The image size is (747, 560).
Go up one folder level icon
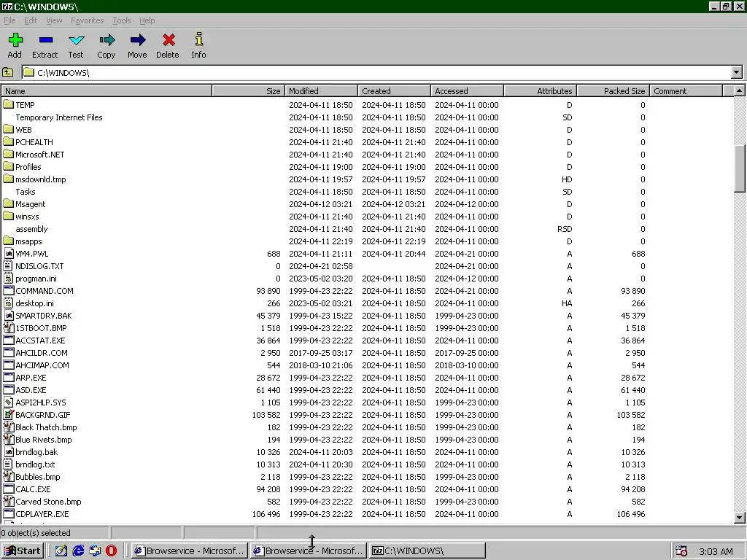[x=7, y=72]
